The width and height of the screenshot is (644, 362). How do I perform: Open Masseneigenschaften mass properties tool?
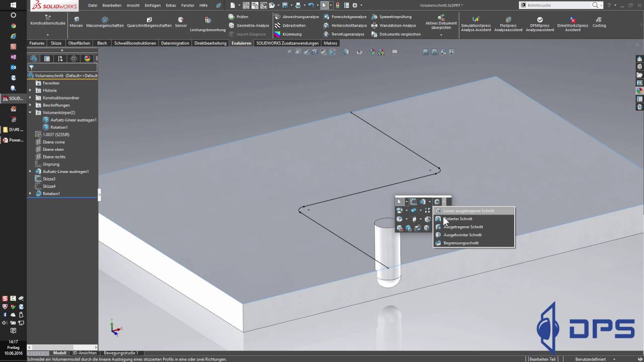tap(105, 22)
